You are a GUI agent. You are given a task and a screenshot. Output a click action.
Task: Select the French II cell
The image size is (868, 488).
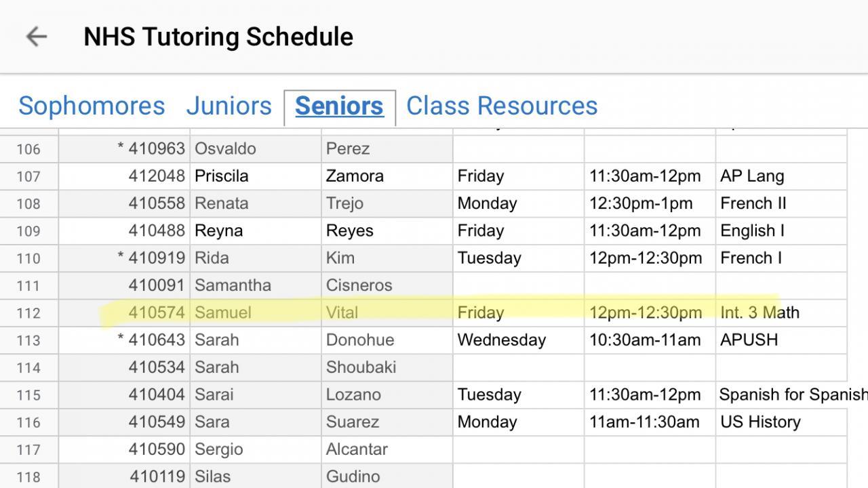[780, 203]
